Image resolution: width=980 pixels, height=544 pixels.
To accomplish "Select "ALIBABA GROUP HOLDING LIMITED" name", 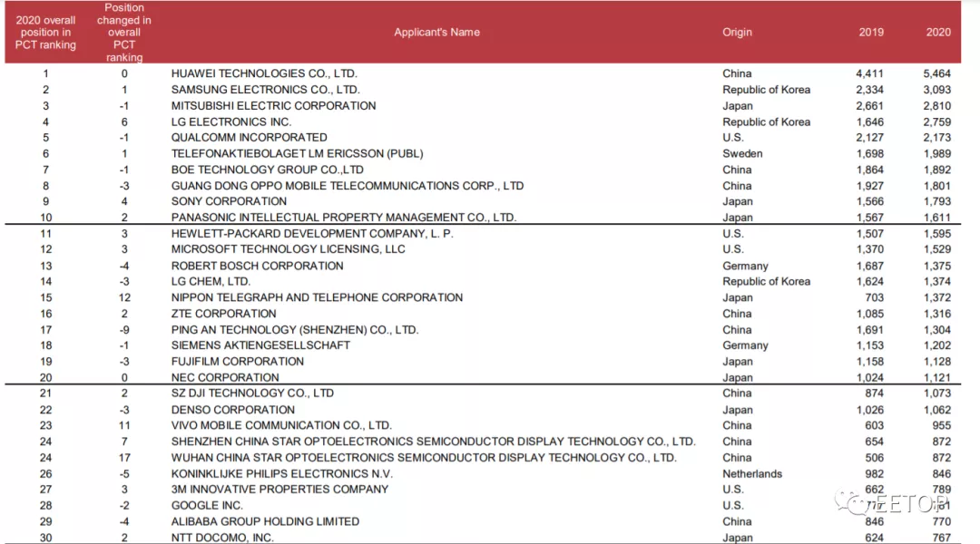I will (265, 522).
